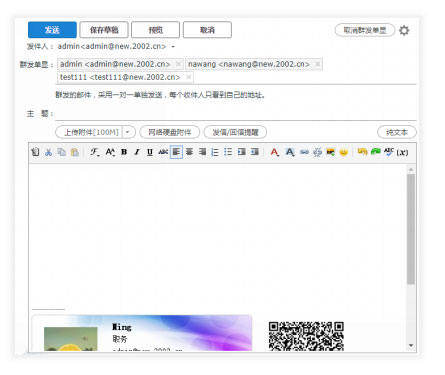
Task: Open font color picker (red A)
Action: click(x=275, y=152)
